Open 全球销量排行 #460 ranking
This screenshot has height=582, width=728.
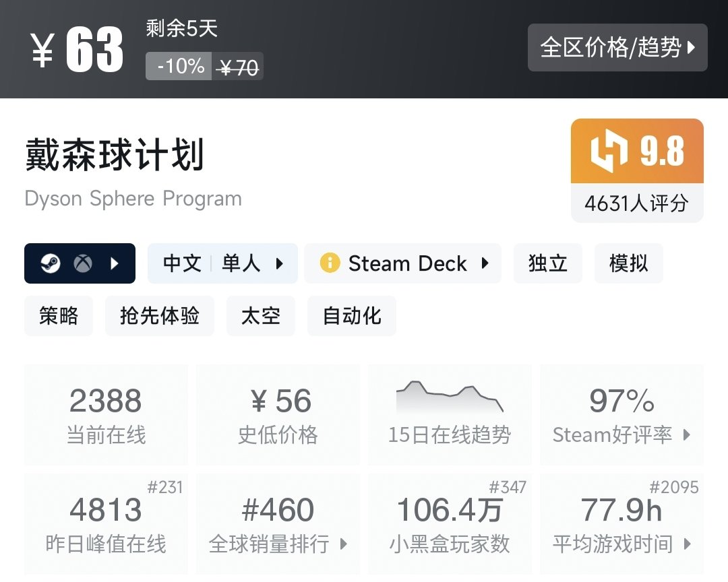[x=278, y=524]
